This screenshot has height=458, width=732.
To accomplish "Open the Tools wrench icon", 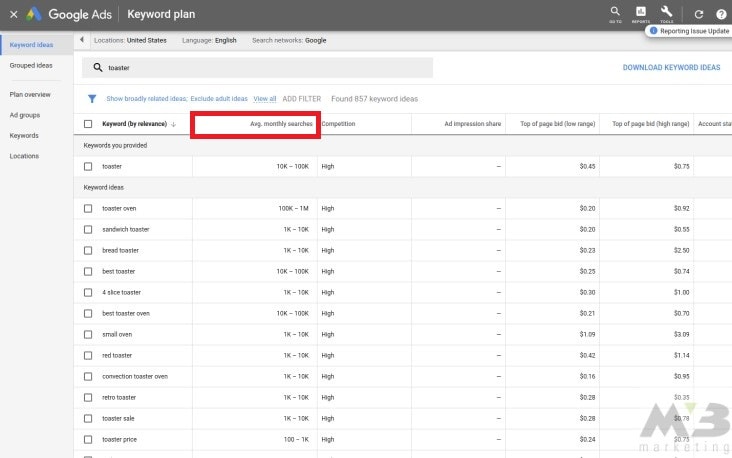I will pyautogui.click(x=666, y=14).
